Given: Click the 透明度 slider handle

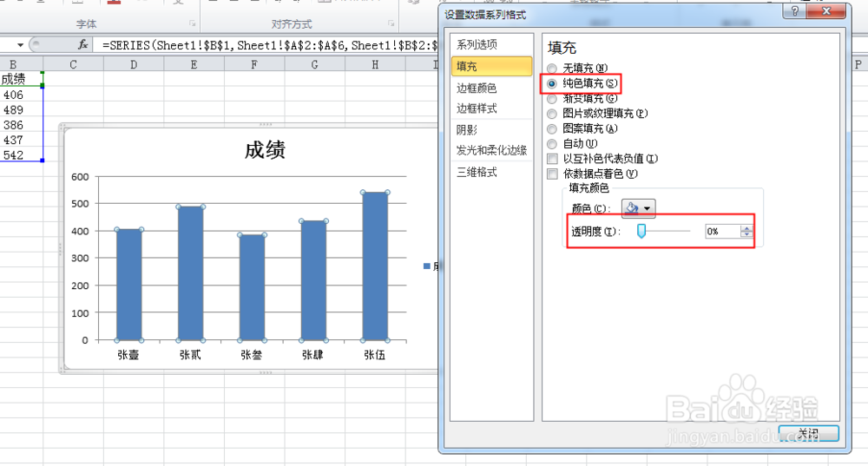Looking at the screenshot, I should tap(641, 231).
